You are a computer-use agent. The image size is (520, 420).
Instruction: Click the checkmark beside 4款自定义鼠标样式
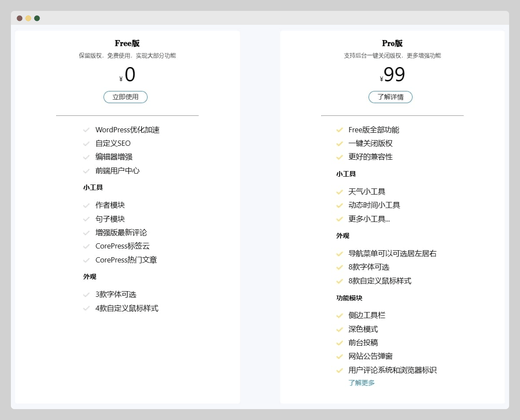86,309
